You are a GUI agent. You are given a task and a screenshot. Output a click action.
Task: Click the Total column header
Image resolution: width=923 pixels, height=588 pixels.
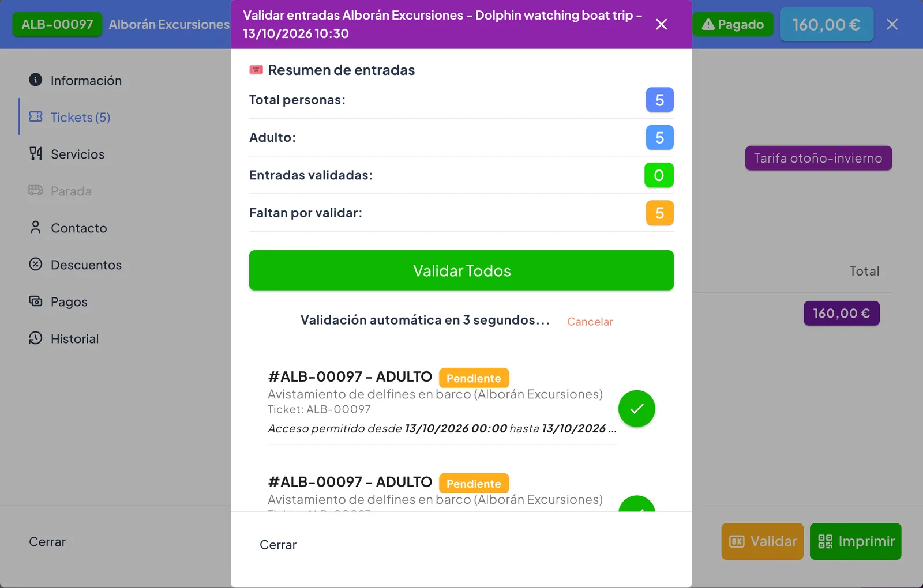(864, 271)
